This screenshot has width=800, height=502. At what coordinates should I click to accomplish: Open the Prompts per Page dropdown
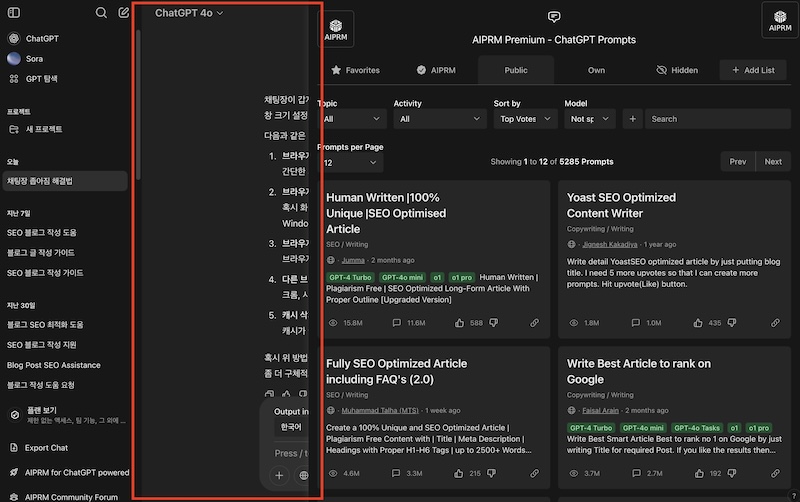[351, 162]
